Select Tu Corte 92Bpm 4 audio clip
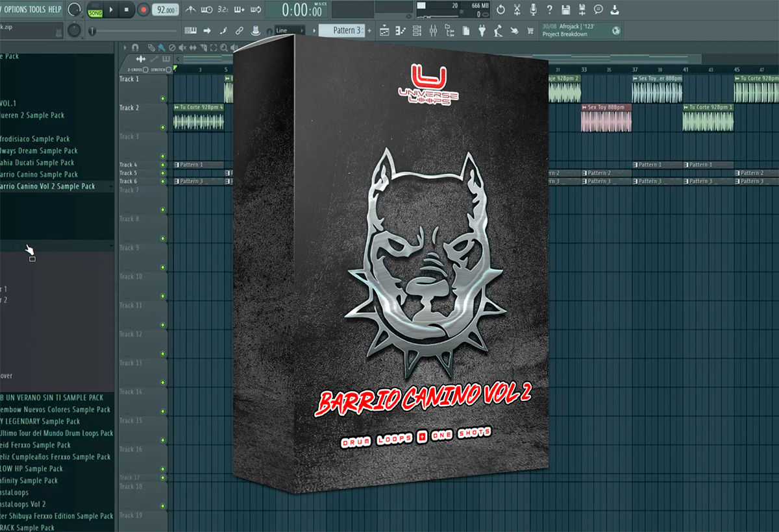The image size is (779, 532). coord(199,117)
